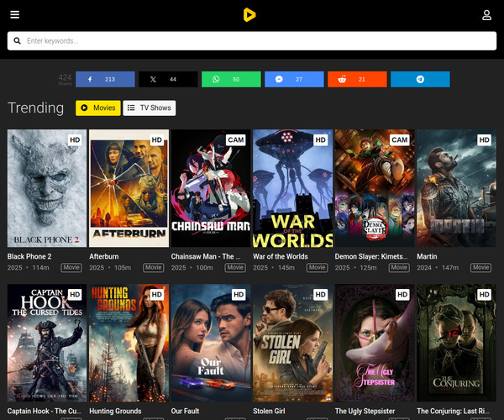504x420 pixels.
Task: Click the HD badge on Our Fault
Action: pos(239,294)
